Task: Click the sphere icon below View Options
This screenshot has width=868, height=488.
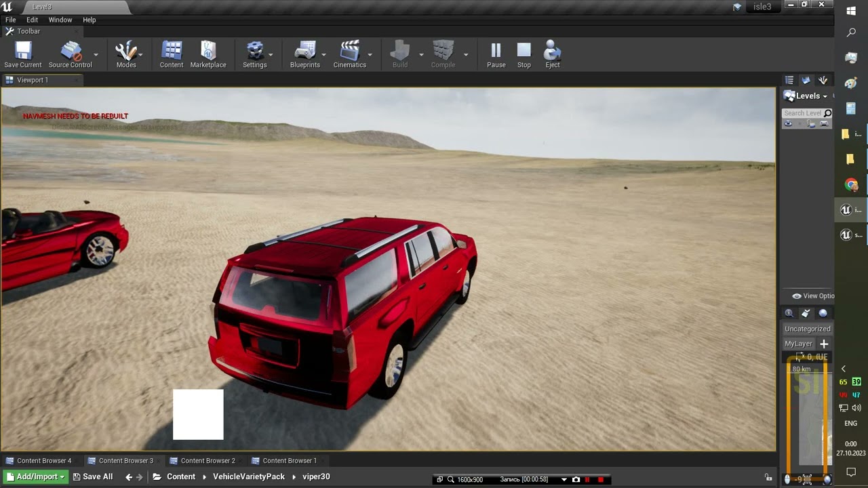Action: (x=823, y=313)
